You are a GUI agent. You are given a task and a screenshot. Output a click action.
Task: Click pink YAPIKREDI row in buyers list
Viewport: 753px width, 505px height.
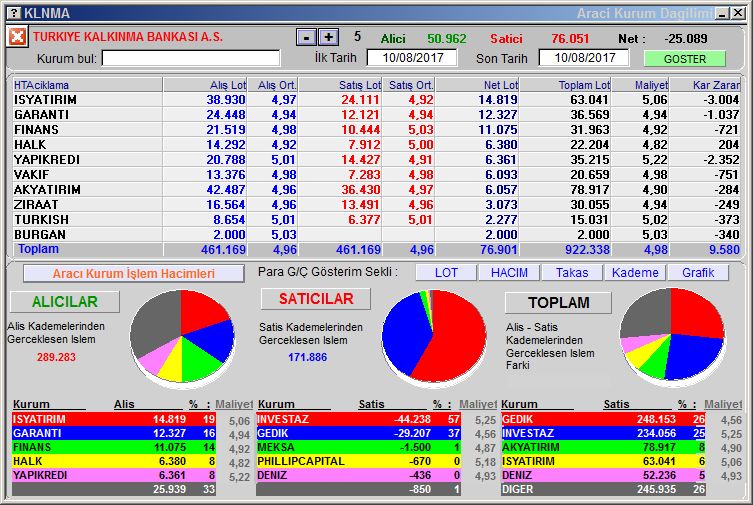(114, 475)
